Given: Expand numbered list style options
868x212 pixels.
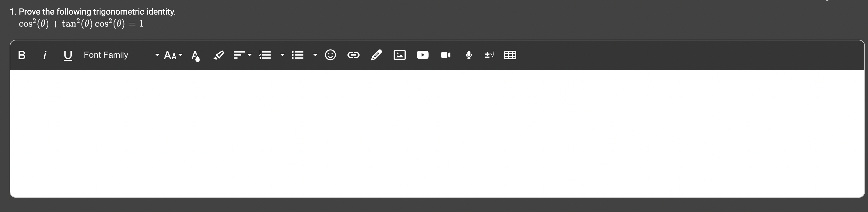Looking at the screenshot, I should 282,55.
